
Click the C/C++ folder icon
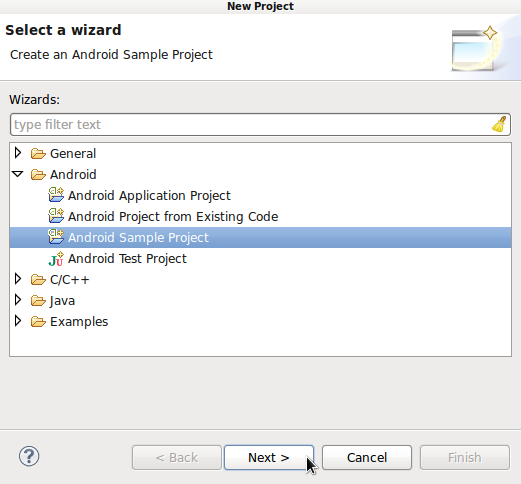(38, 280)
